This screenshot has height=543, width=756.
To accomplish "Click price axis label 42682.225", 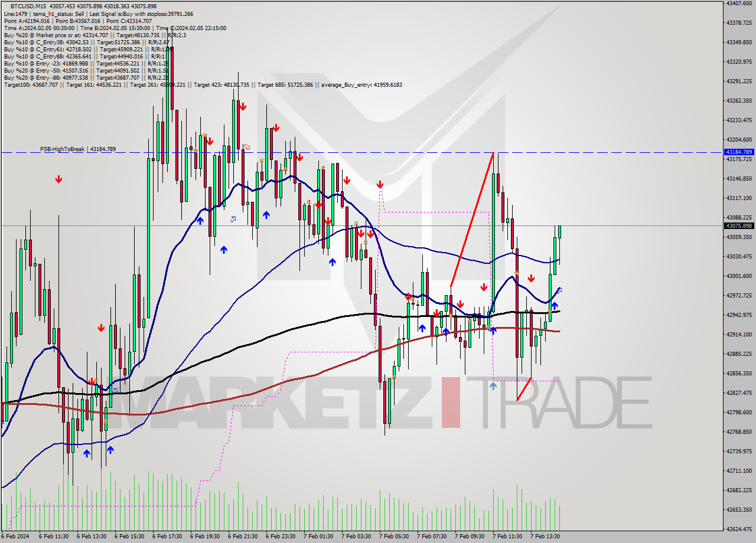I will tap(739, 490).
